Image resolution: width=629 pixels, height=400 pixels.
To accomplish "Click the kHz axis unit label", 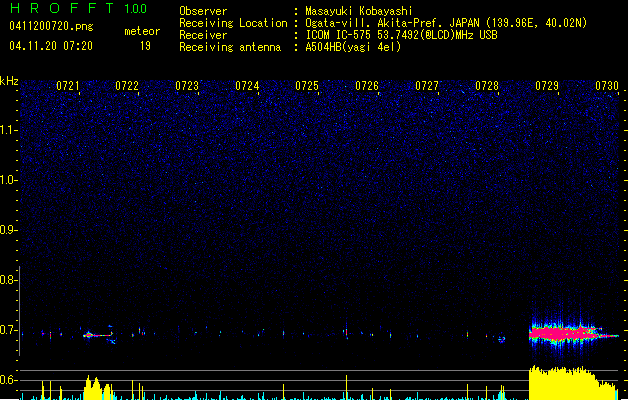I will click(9, 81).
